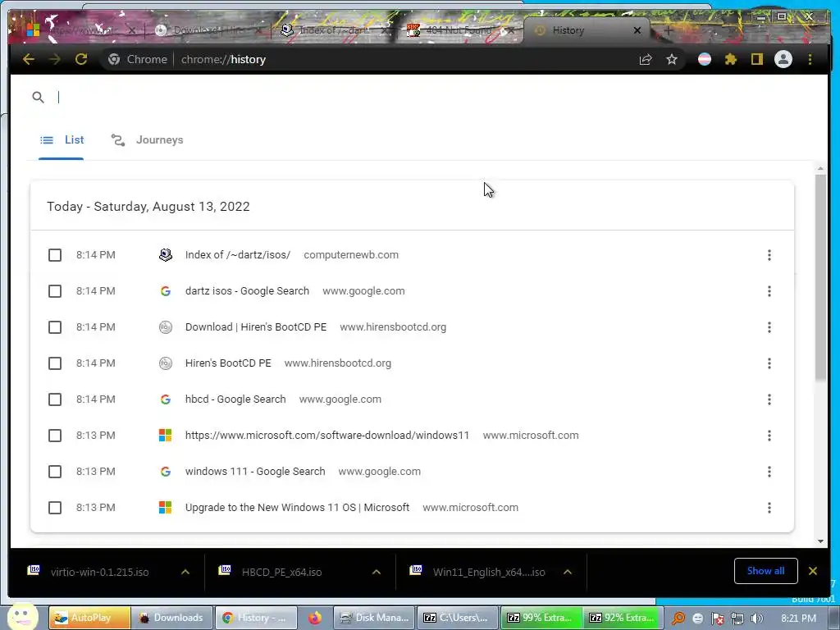Select checkbox for Hiren's BootCD PE entry

click(x=55, y=363)
